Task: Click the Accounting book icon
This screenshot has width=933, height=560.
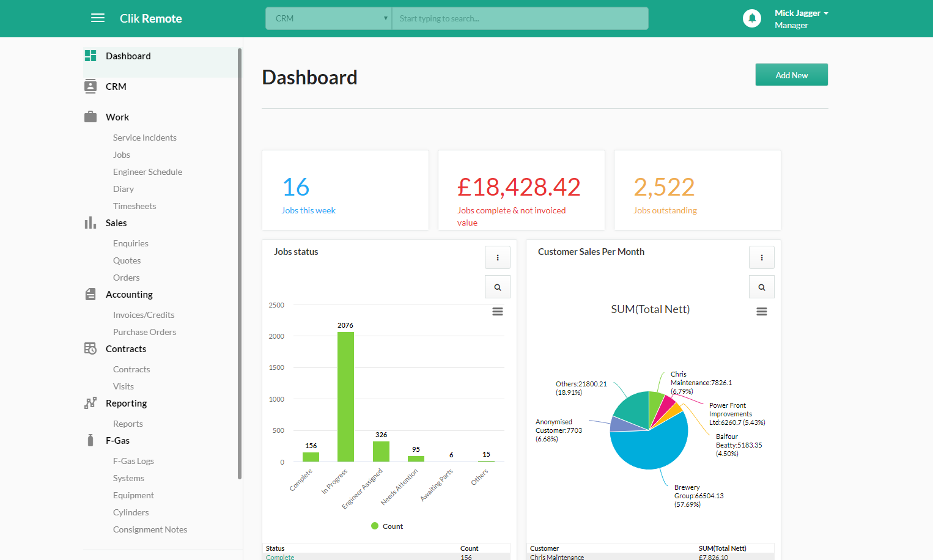Action: [90, 294]
